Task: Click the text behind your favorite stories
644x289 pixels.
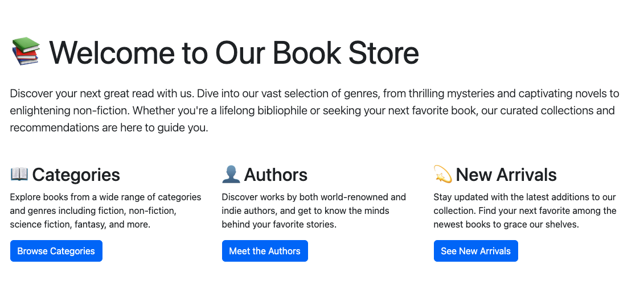Action: point(279,225)
